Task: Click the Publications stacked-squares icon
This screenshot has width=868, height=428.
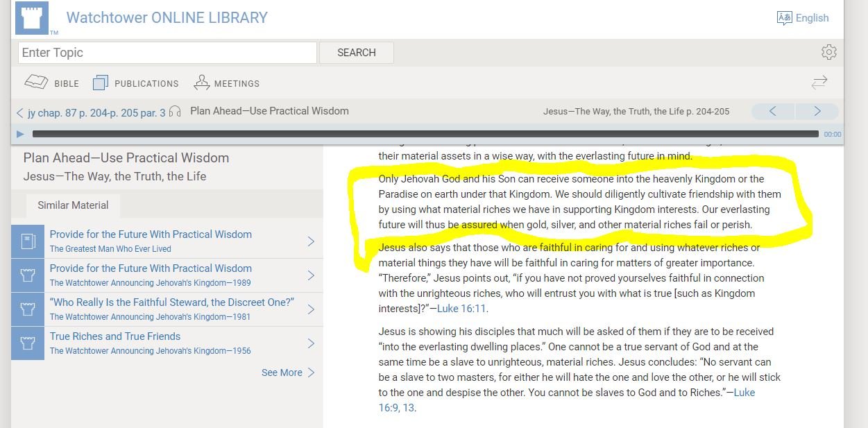Action: click(101, 83)
